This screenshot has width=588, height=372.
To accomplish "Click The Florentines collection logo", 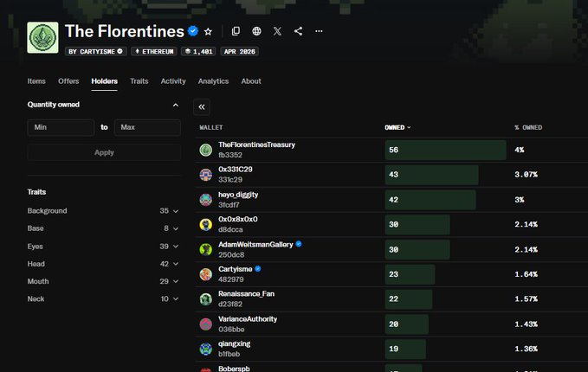I will 42,37.
